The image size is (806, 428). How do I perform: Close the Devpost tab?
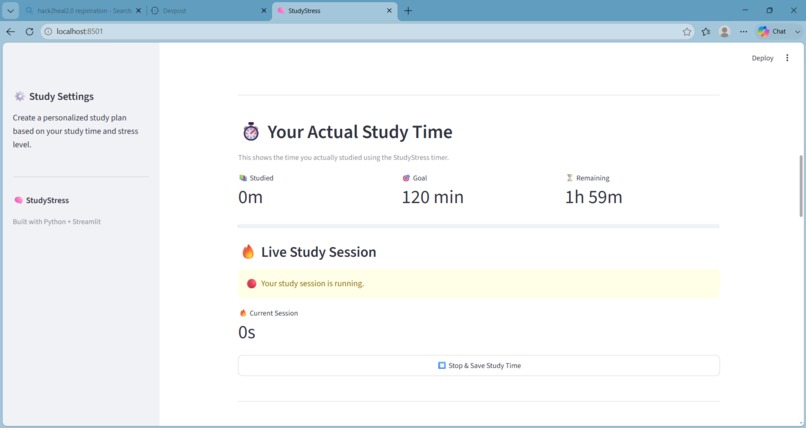pos(264,10)
